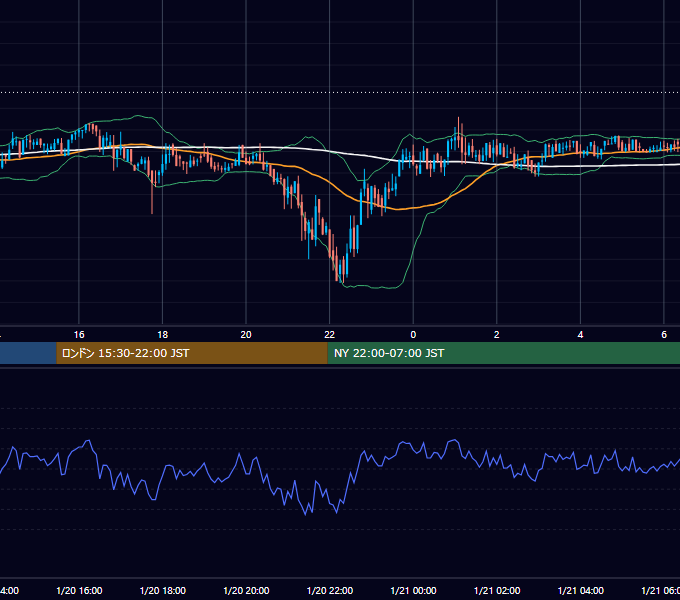Click the 6 hour label on price chart axis
The image size is (680, 600).
[664, 335]
